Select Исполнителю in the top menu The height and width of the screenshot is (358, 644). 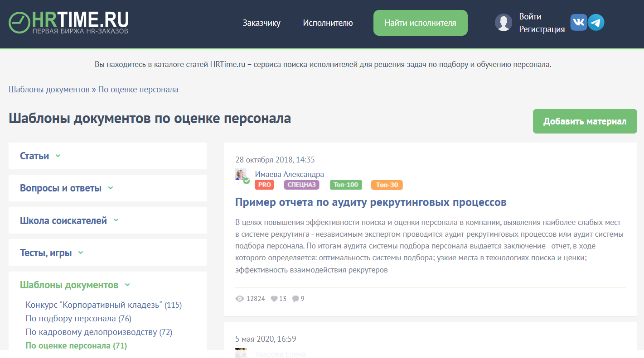point(328,22)
